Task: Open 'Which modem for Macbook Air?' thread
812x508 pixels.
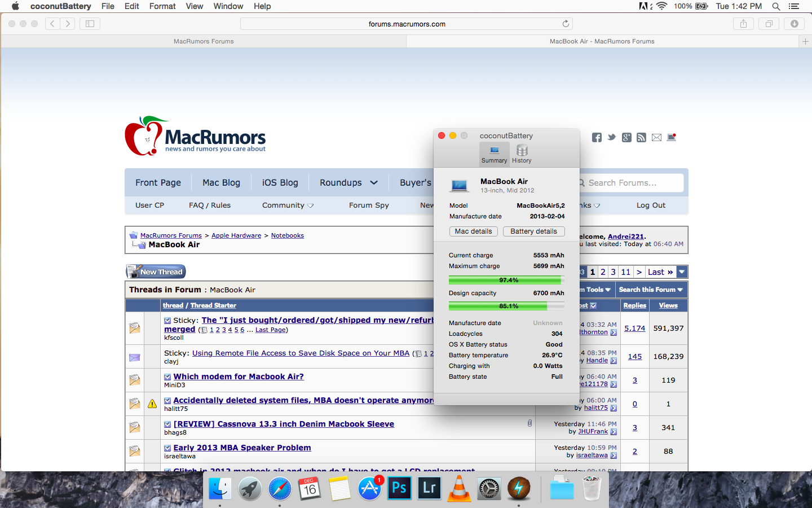Action: [x=239, y=376]
